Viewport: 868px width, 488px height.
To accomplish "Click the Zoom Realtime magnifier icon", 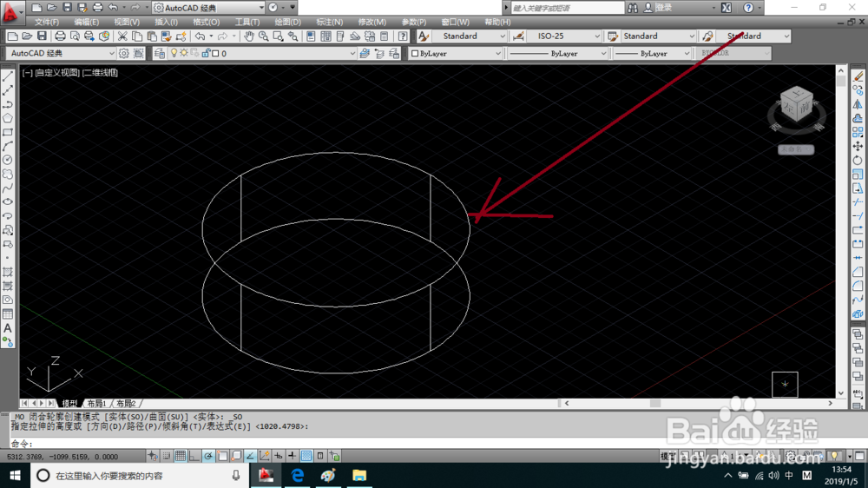I will (264, 36).
